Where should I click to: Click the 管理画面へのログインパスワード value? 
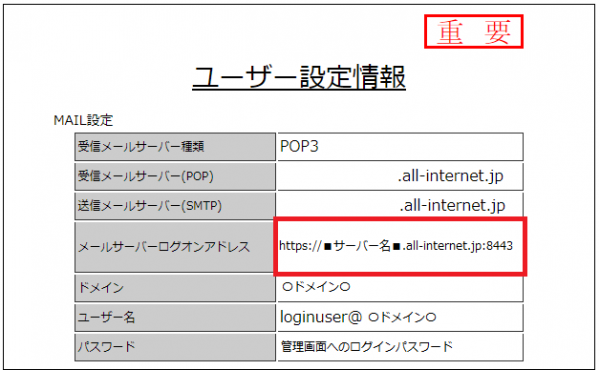coord(367,347)
